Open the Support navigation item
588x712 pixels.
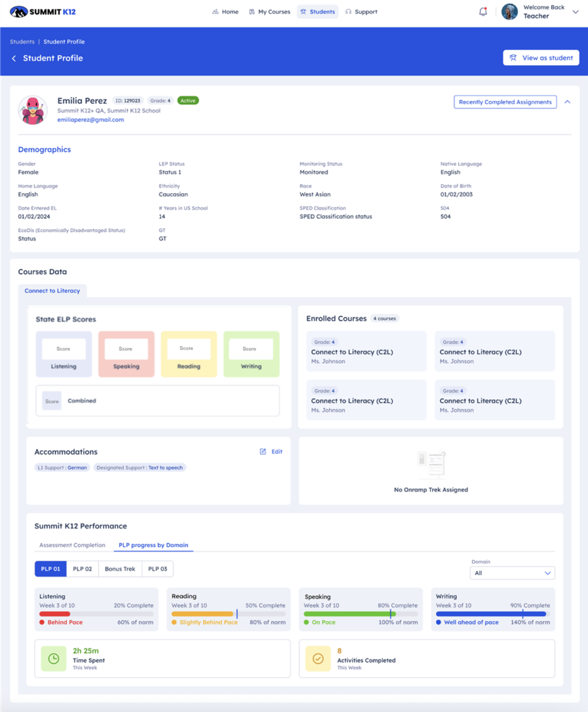click(361, 12)
